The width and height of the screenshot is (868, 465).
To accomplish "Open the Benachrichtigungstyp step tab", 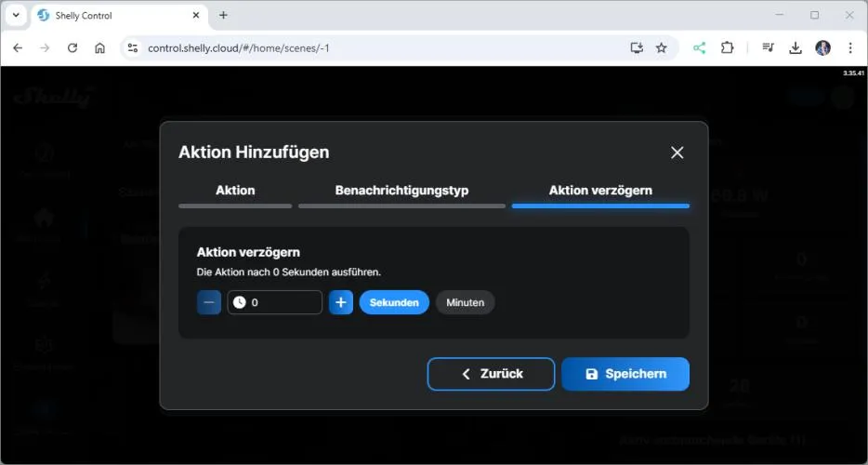I will pos(401,191).
